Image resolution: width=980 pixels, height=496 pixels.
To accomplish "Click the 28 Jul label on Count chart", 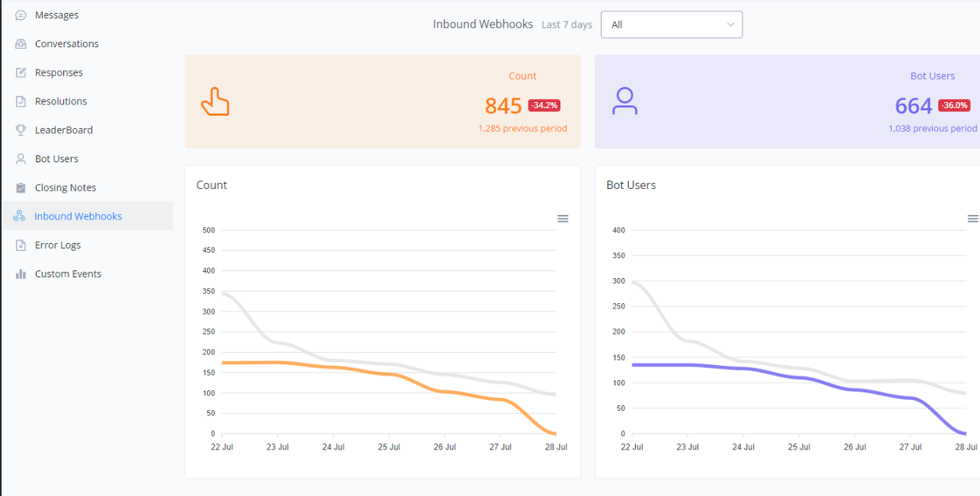I will point(556,447).
